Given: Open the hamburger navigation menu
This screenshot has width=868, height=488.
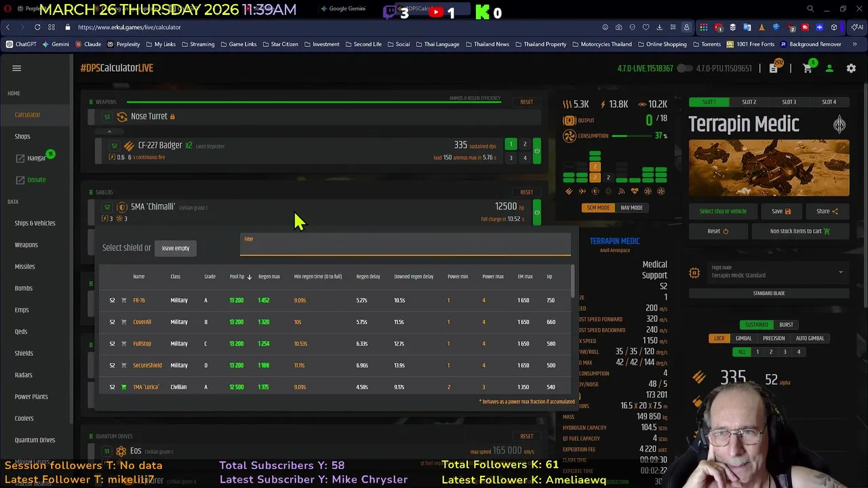Looking at the screenshot, I should (x=17, y=68).
